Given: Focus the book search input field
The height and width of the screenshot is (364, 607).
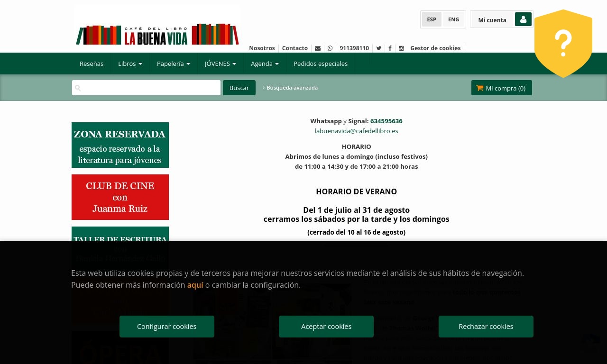Looking at the screenshot, I should pos(146,88).
